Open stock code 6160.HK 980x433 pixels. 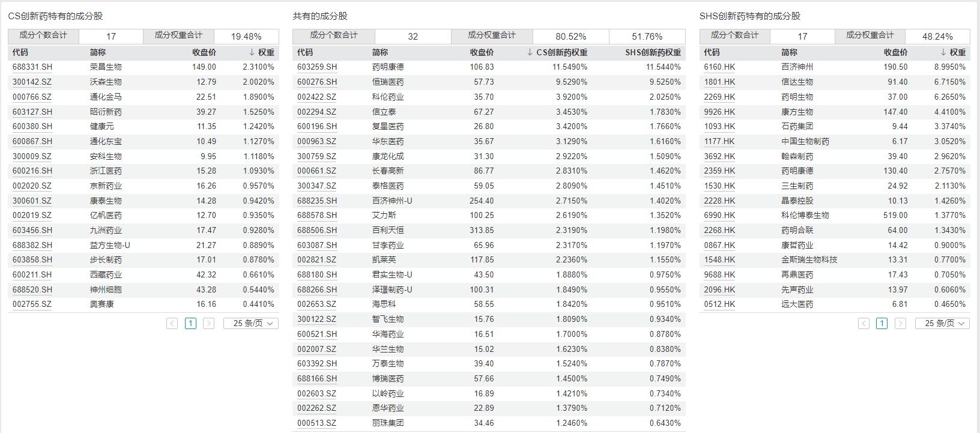pos(719,67)
